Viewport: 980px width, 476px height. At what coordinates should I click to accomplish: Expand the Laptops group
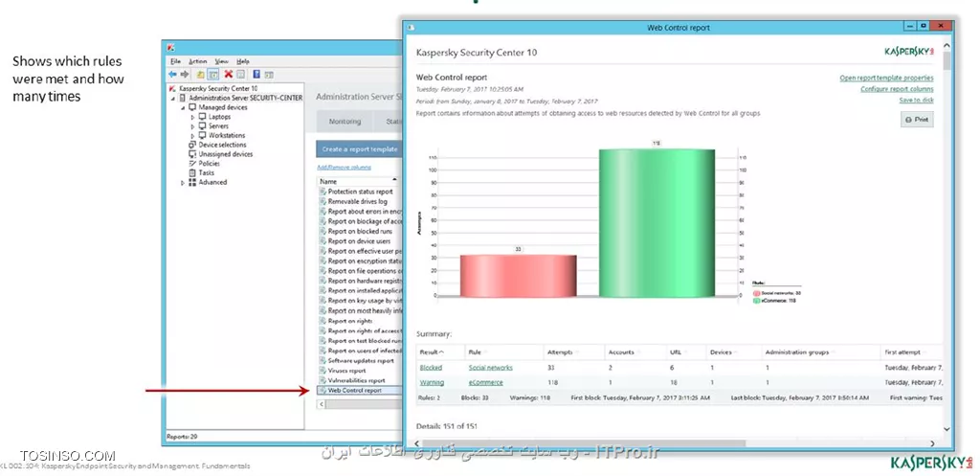(x=193, y=117)
